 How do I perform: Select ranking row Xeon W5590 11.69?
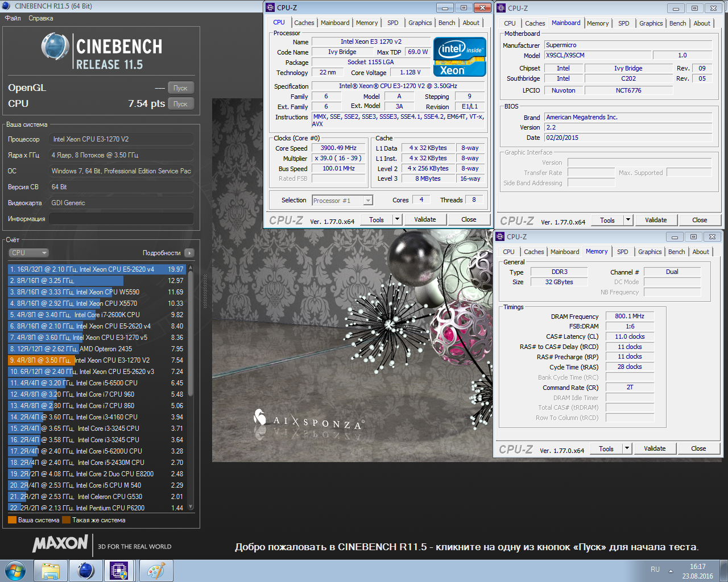pos(97,292)
